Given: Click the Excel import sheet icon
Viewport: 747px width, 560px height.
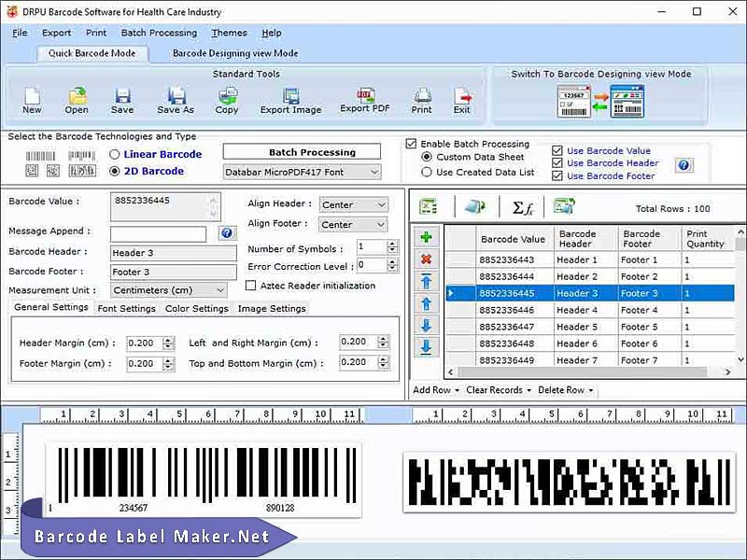Looking at the screenshot, I should 428,206.
